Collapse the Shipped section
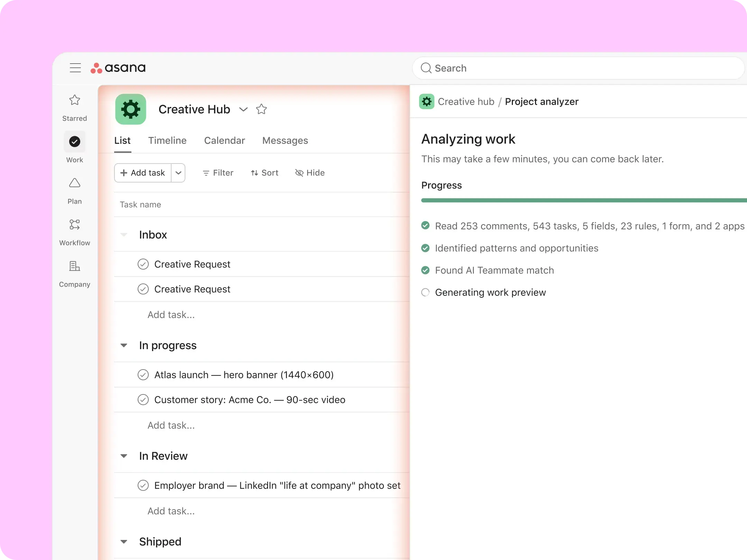Screen dimensions: 747x560 (124, 542)
